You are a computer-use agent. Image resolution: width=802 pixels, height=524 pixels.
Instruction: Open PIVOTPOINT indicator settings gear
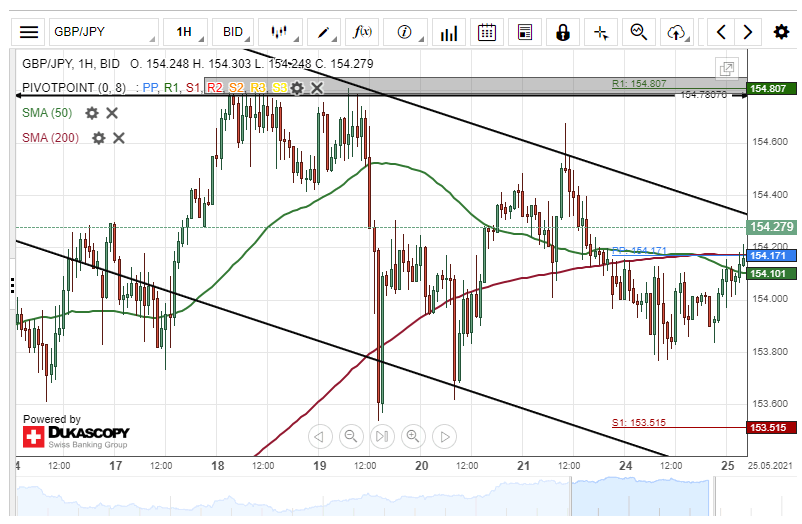pyautogui.click(x=297, y=88)
